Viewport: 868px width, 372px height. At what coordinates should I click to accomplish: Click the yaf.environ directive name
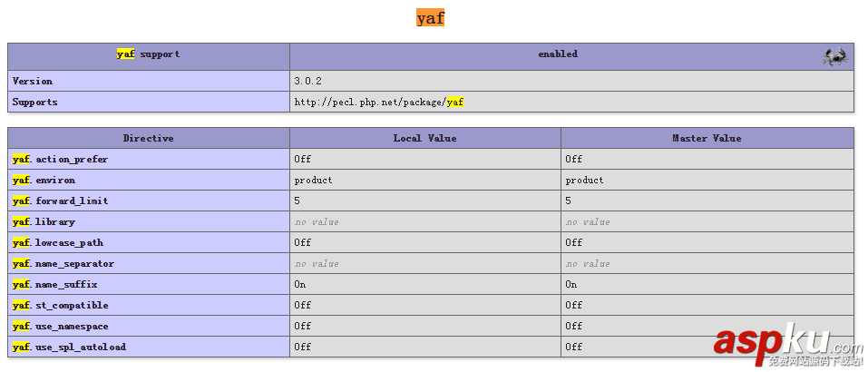[x=44, y=181]
